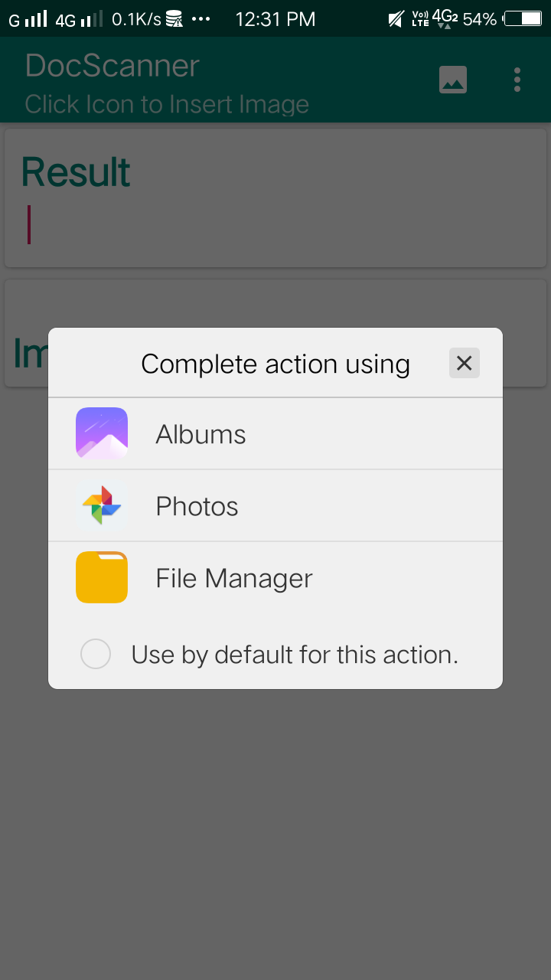This screenshot has height=980, width=551.
Task: Tap the DocScanner title in the app bar
Action: (112, 67)
